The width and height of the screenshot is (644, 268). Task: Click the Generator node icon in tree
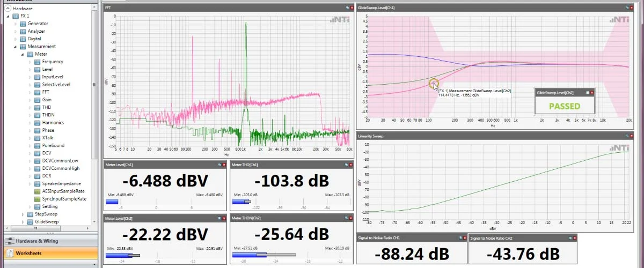coord(23,24)
